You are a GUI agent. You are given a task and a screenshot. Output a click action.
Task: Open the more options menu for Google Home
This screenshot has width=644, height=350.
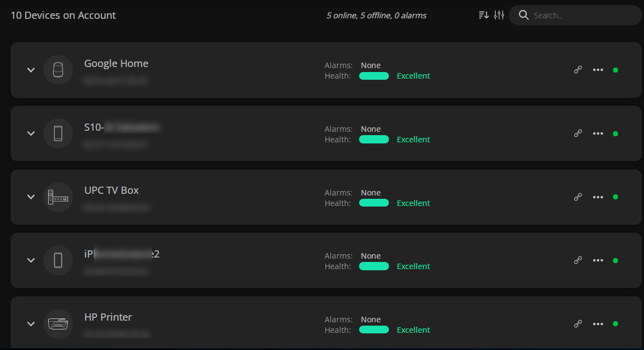pos(598,70)
